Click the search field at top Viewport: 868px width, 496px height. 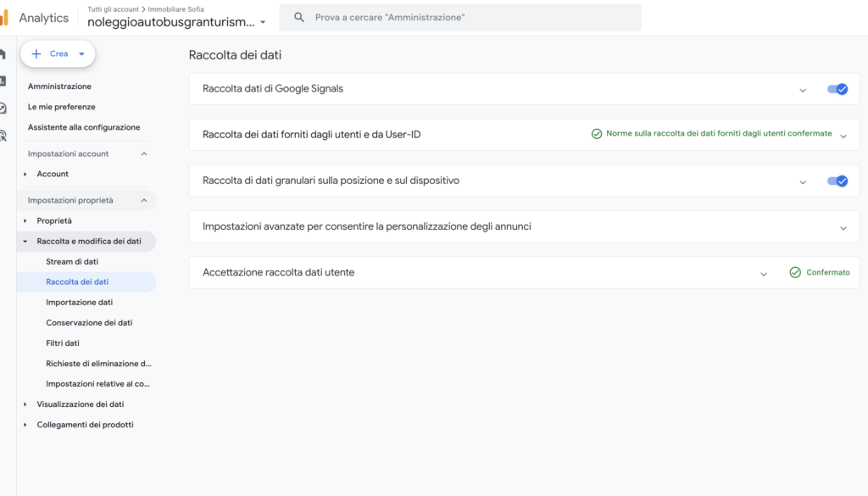[x=466, y=18]
